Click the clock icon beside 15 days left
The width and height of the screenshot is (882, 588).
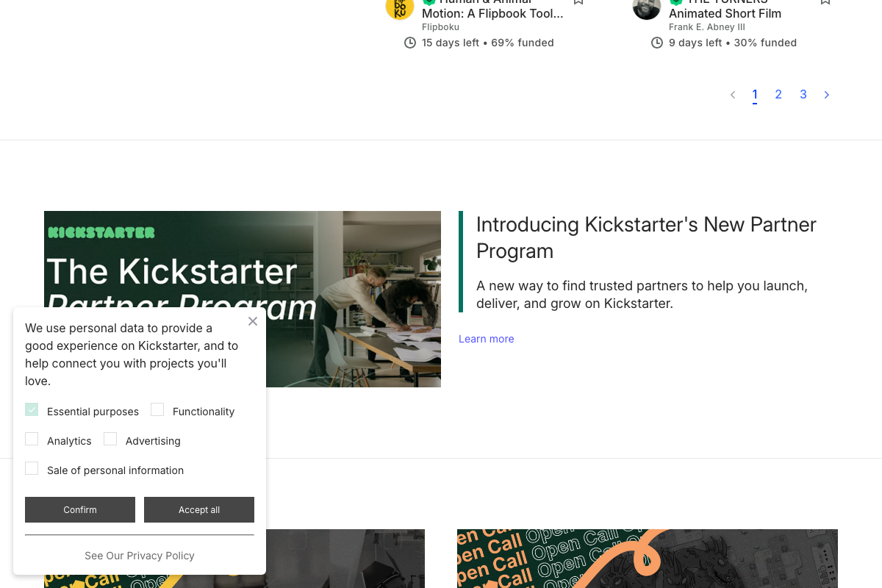tap(409, 43)
